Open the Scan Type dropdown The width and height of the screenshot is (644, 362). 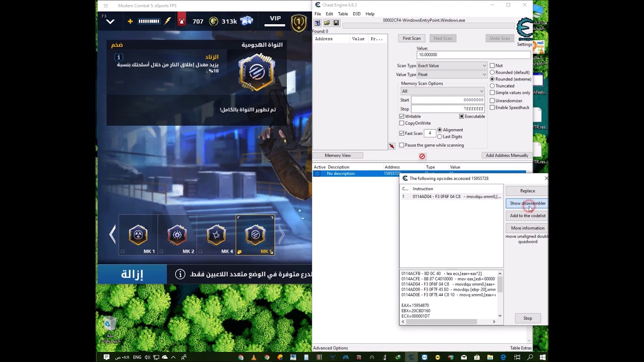(x=452, y=65)
